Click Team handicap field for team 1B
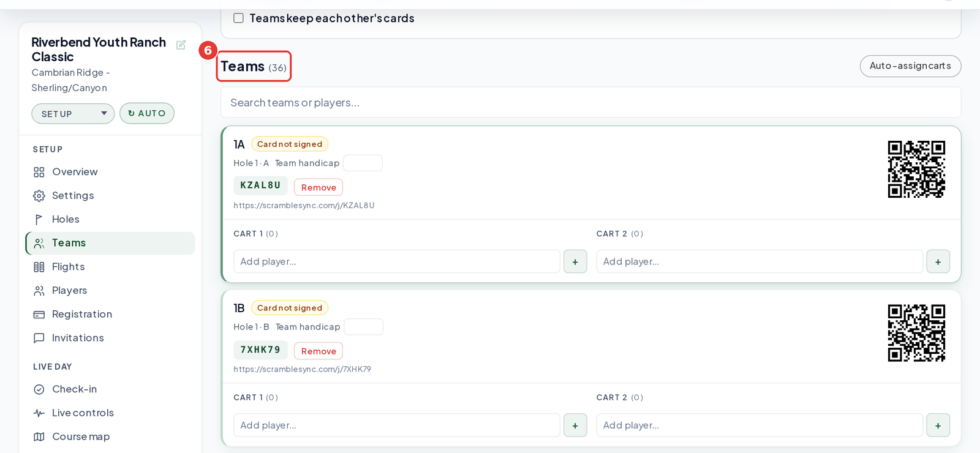 (363, 327)
